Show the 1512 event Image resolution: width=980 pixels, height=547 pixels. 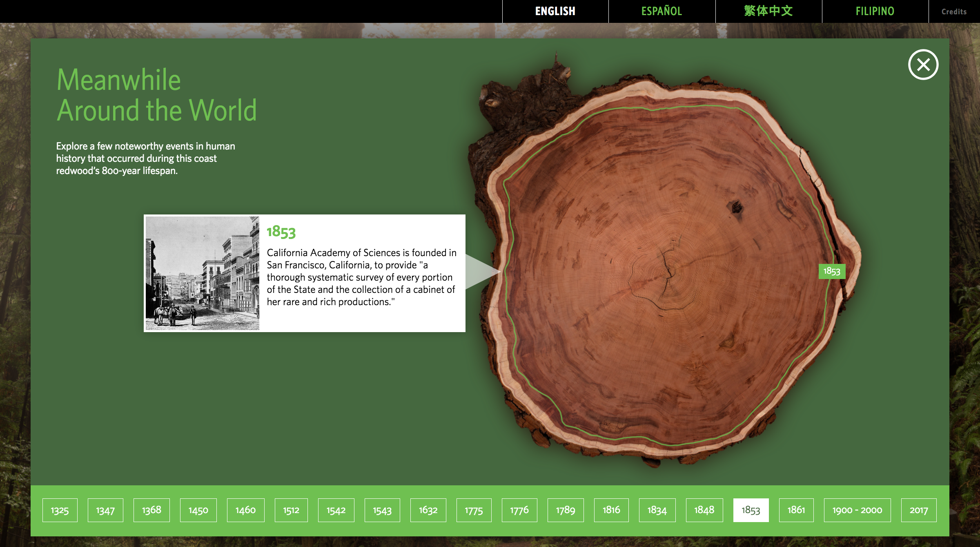pos(291,510)
